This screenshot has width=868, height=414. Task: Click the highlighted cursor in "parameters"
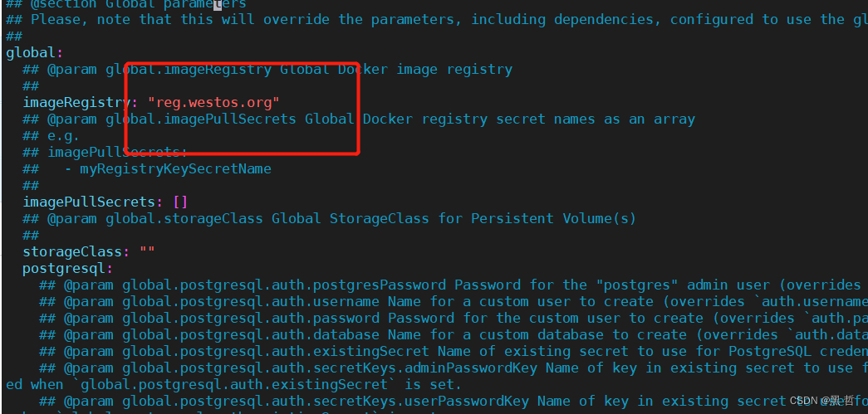[218, 4]
